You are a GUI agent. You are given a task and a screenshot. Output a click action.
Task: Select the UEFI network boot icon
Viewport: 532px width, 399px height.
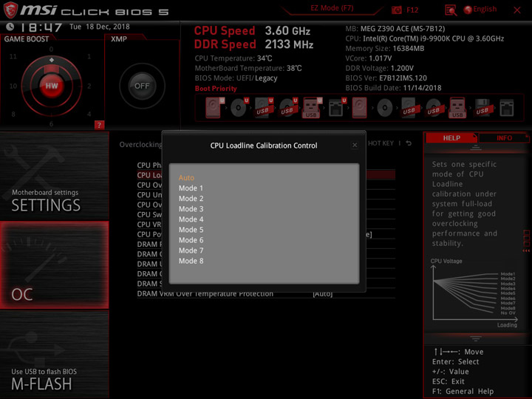[x=337, y=108]
